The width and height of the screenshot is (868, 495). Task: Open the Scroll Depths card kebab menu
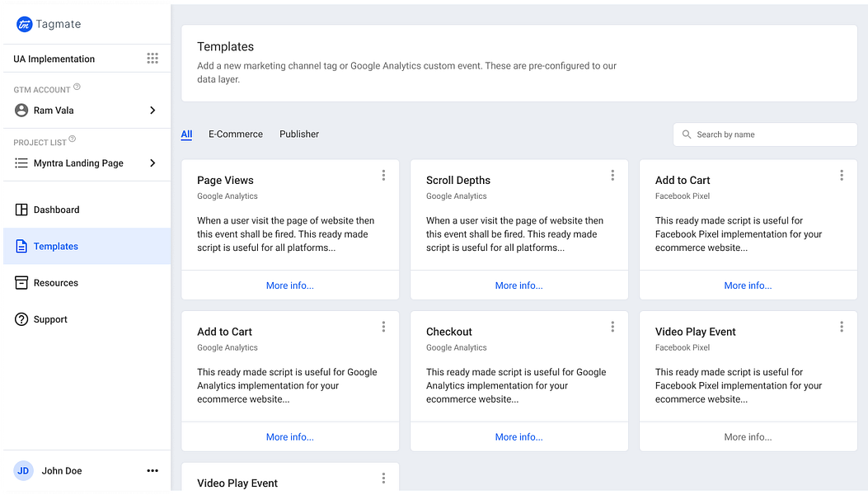(612, 176)
